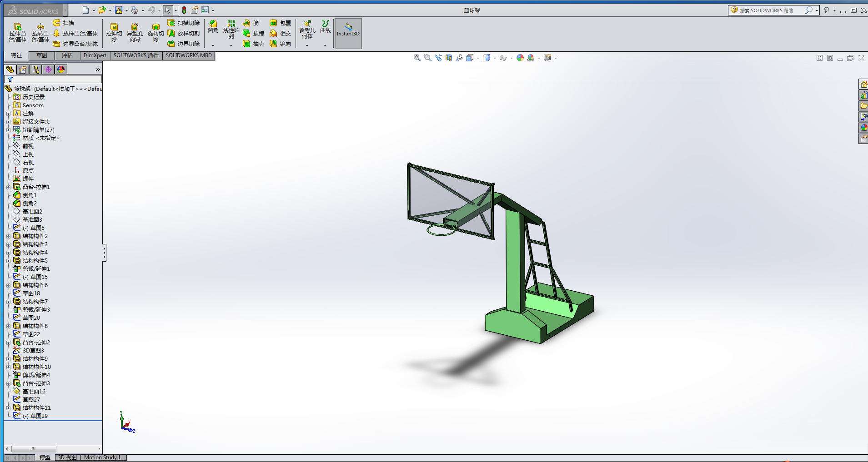Open the PropertyManager tab icon in panel
868x462 pixels.
coord(23,70)
